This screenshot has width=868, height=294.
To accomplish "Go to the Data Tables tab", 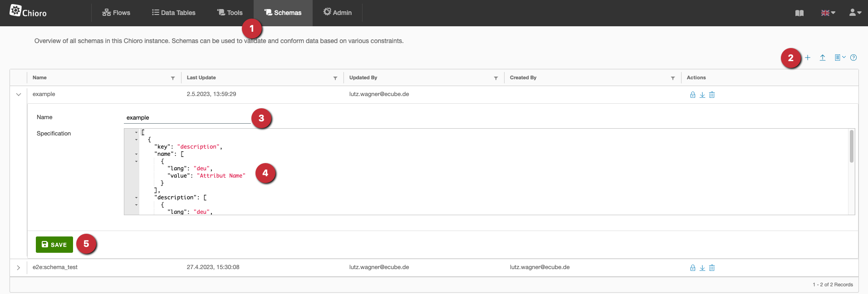I will click(174, 13).
